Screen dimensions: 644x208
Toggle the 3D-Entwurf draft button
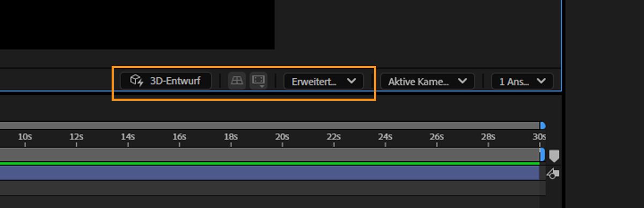pos(166,81)
